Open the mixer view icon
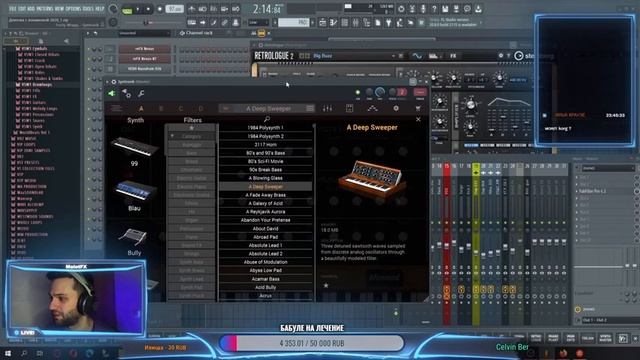The height and width of the screenshot is (360, 640). tap(356, 23)
